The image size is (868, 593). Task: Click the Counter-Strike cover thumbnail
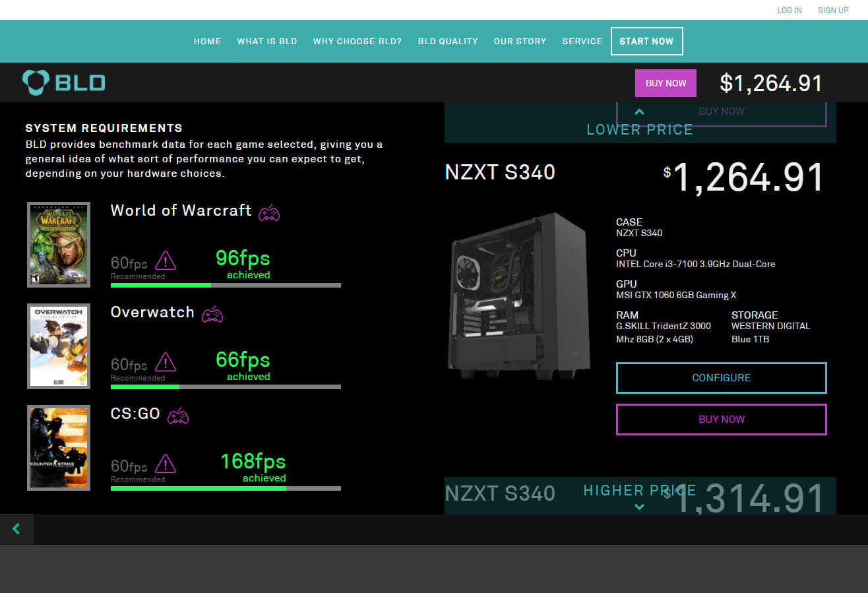(x=59, y=448)
